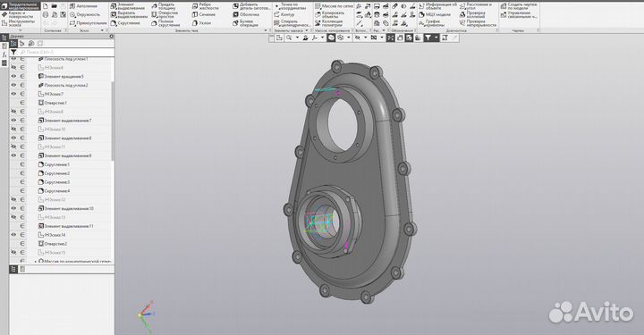The image size is (644, 335).
Task: Open Коллекция геометрии command
Action: pyautogui.click(x=329, y=23)
